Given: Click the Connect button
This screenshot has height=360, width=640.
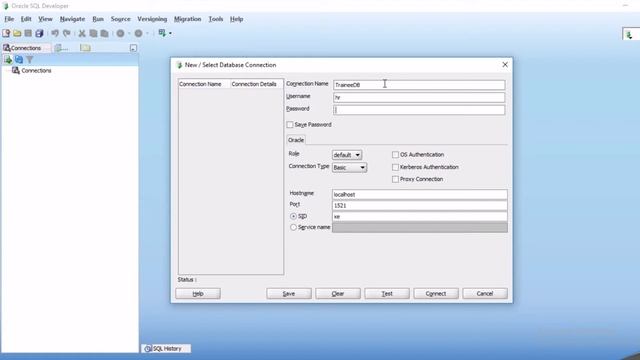Looking at the screenshot, I should [x=436, y=294].
